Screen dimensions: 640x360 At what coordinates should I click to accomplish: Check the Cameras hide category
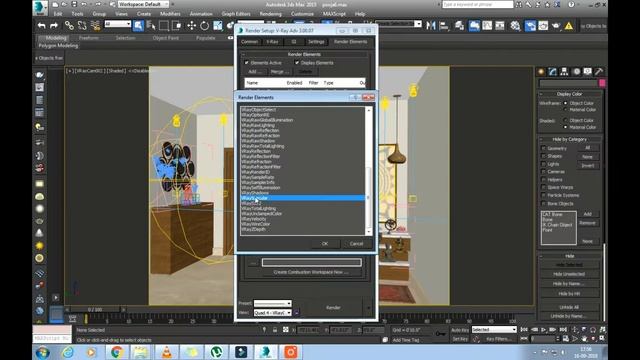tap(543, 172)
